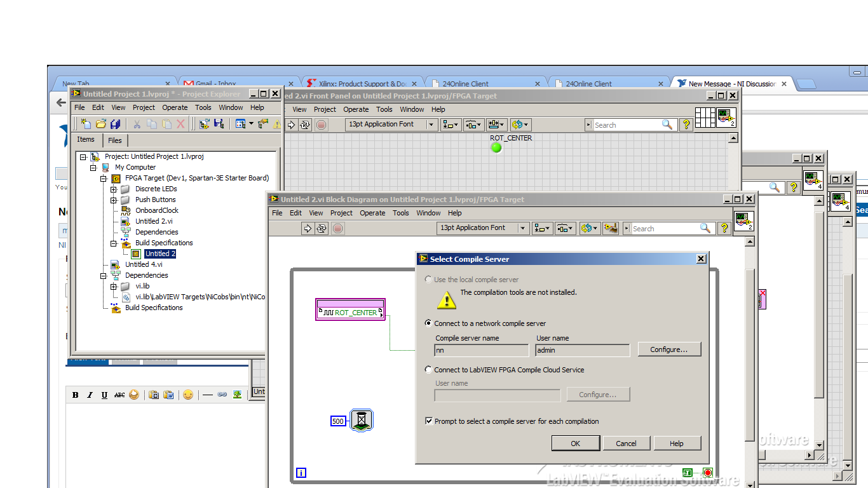Click the smiley emoticon icon in editor
The height and width of the screenshot is (488, 868).
click(x=188, y=395)
